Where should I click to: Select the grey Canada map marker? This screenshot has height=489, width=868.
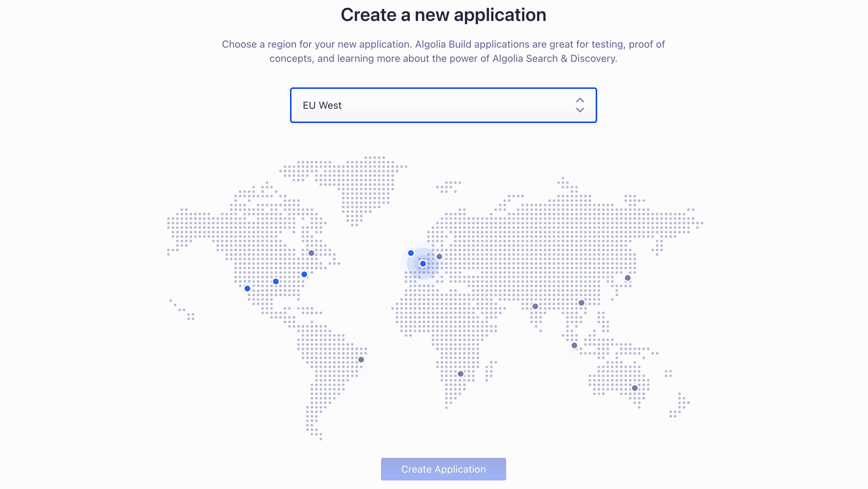click(311, 253)
